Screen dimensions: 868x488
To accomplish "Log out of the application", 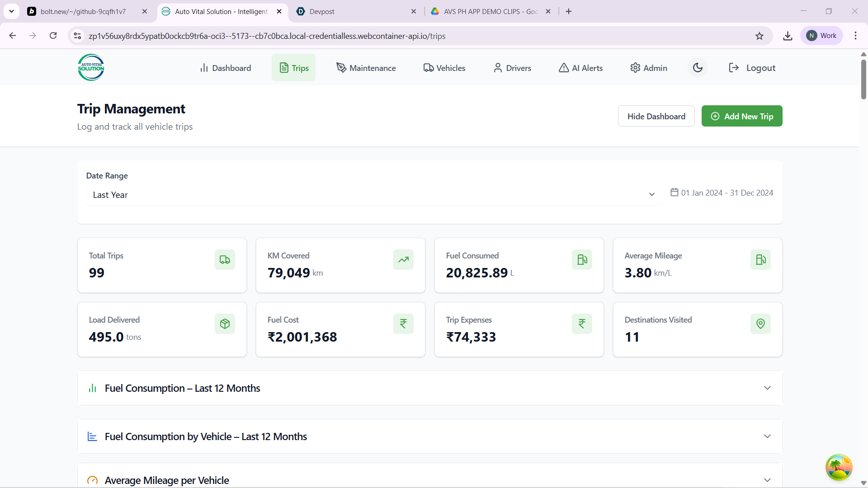I will [752, 68].
